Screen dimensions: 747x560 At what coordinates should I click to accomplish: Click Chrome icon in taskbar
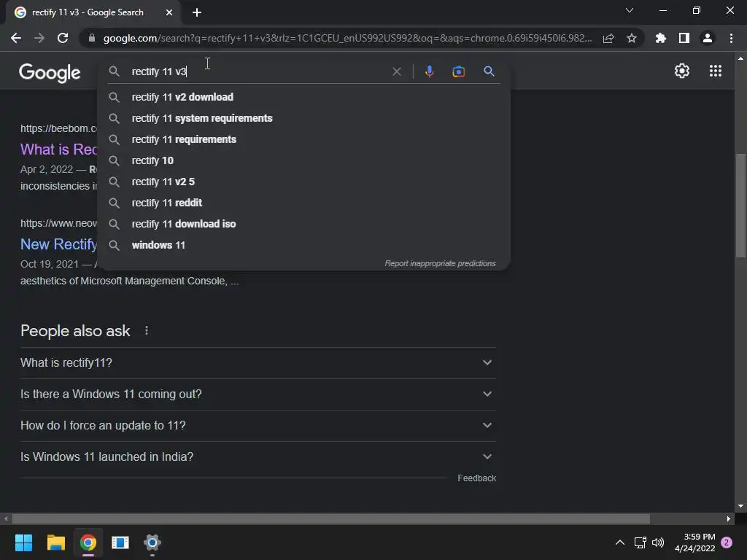[88, 542]
